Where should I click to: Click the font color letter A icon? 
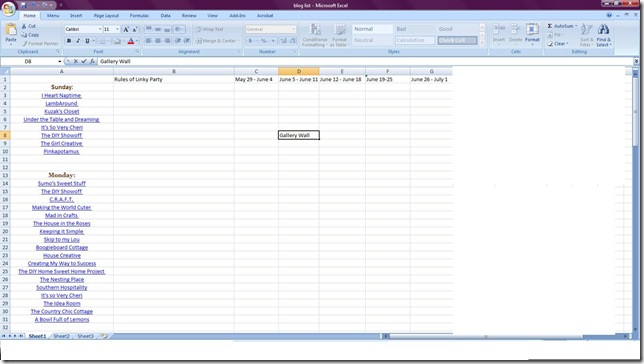(131, 41)
